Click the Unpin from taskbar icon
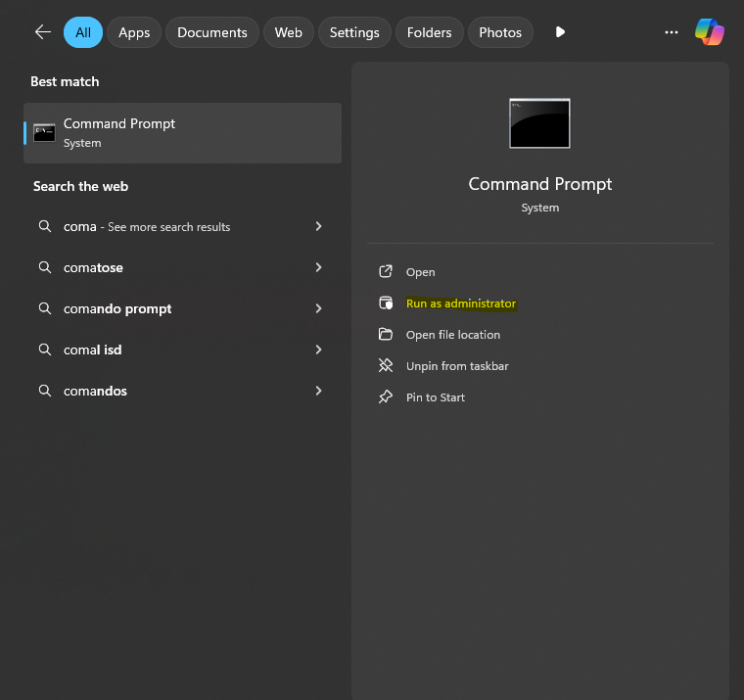The height and width of the screenshot is (700, 744). [x=386, y=365]
